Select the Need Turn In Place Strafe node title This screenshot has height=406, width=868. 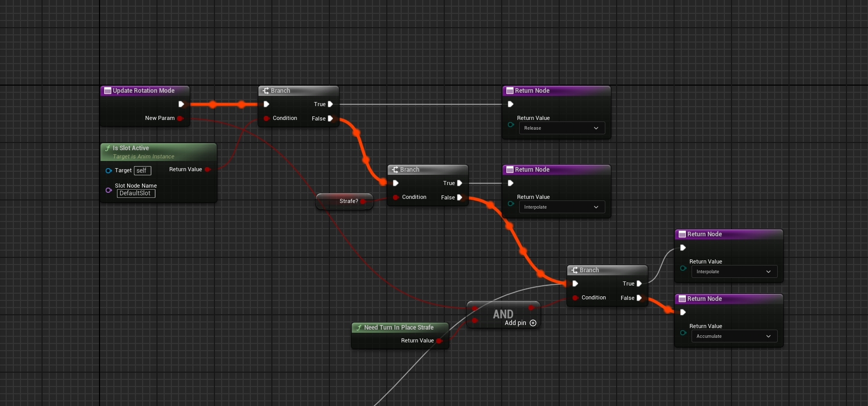pos(399,328)
